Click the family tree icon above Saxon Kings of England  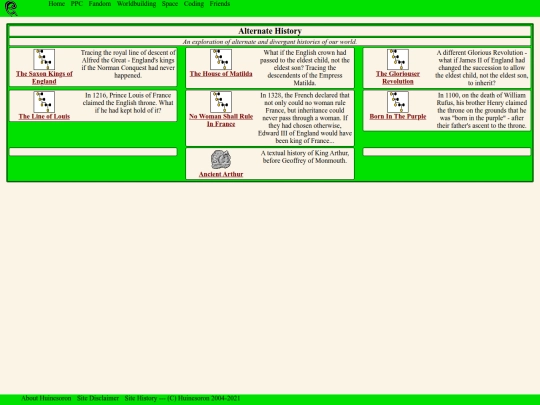[44, 59]
